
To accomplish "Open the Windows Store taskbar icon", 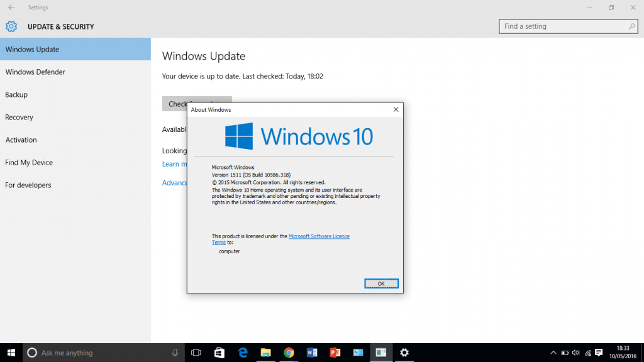I will point(219,353).
